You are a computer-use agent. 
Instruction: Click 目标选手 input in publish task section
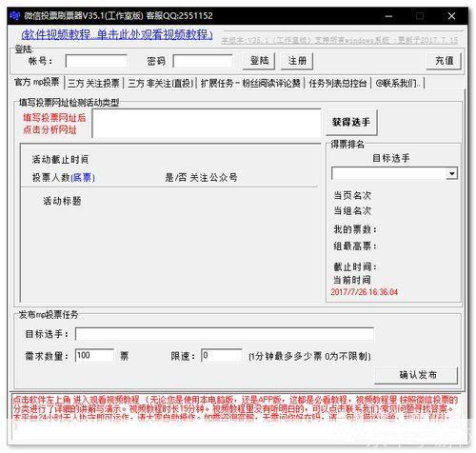[225, 334]
